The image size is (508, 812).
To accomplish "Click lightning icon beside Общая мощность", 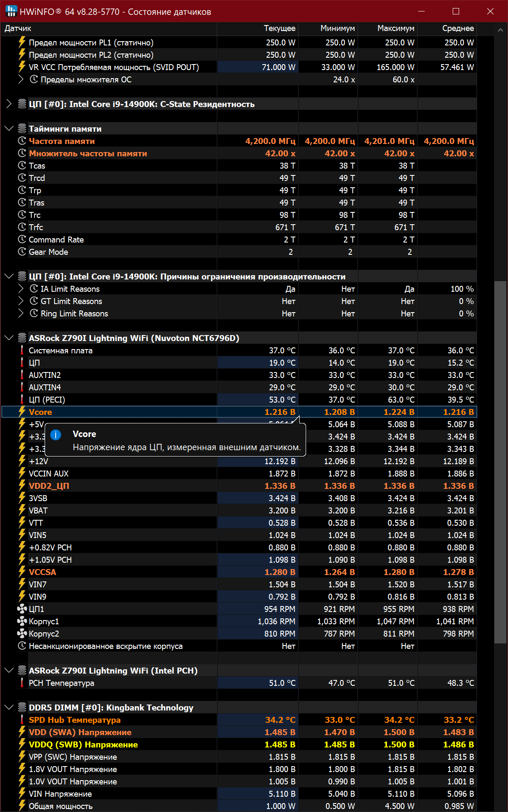I will click(22, 806).
